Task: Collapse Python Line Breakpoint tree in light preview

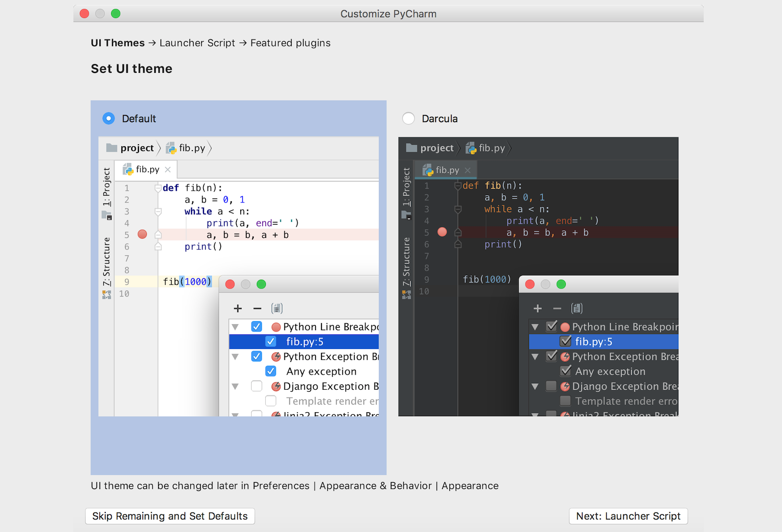Action: click(x=235, y=327)
